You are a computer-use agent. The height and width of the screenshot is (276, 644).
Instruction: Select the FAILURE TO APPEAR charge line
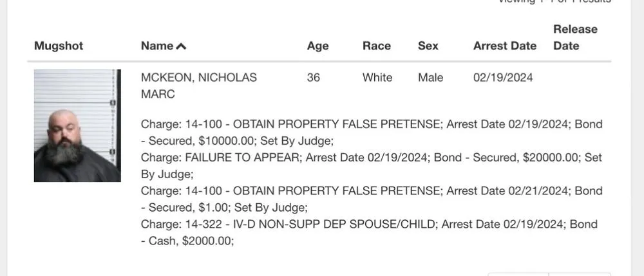point(372,165)
